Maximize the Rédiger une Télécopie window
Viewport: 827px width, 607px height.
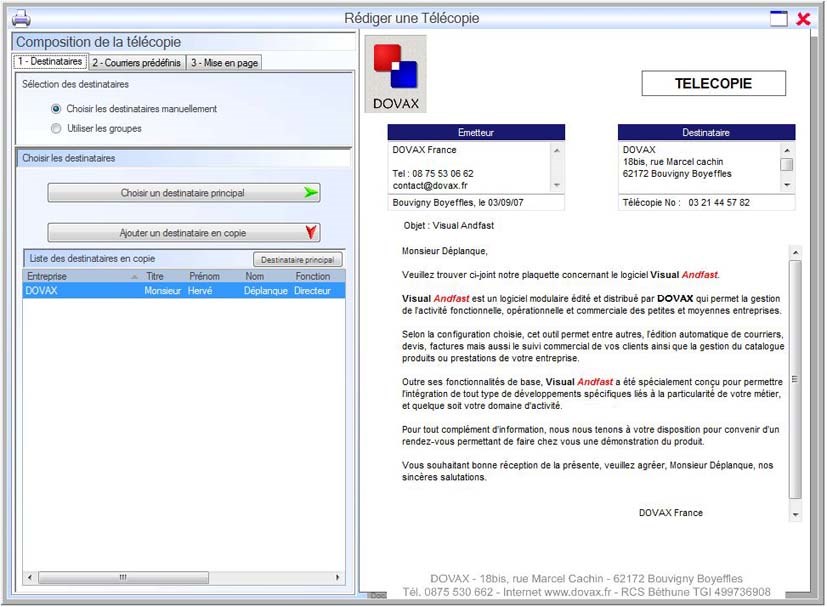[778, 19]
